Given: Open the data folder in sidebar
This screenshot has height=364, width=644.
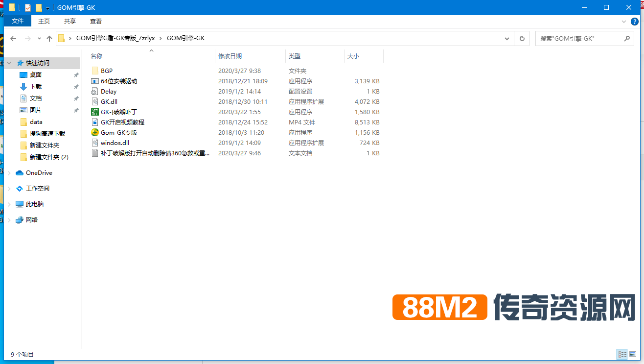Looking at the screenshot, I should coord(36,122).
